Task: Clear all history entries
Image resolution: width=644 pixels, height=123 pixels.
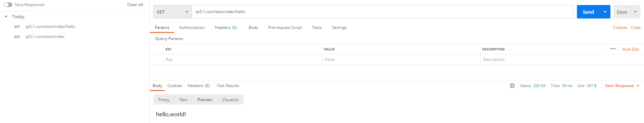Action: [x=135, y=5]
